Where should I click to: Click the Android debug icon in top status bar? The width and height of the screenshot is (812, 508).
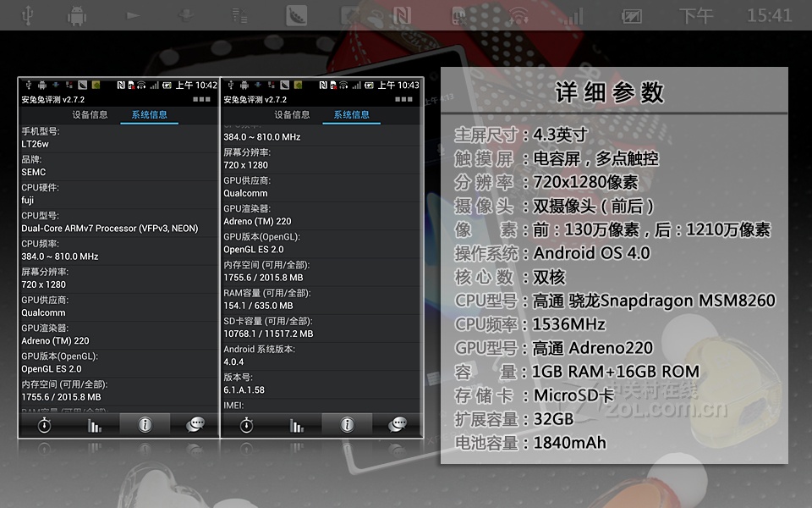tap(78, 15)
